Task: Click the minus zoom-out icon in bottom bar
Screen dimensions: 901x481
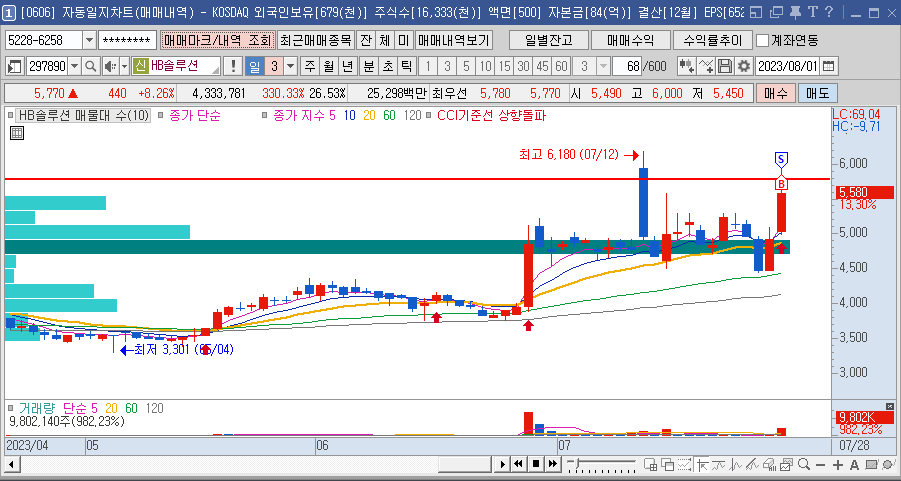Action: click(821, 464)
